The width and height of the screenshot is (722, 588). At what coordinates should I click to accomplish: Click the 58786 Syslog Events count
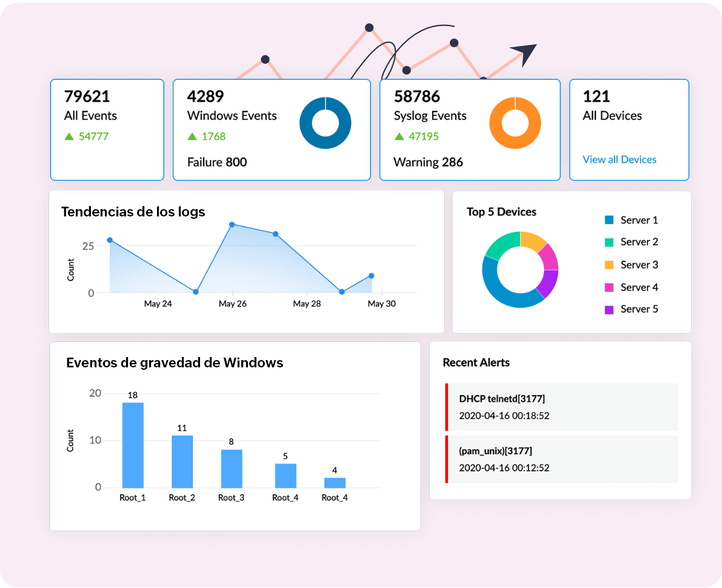(x=416, y=96)
